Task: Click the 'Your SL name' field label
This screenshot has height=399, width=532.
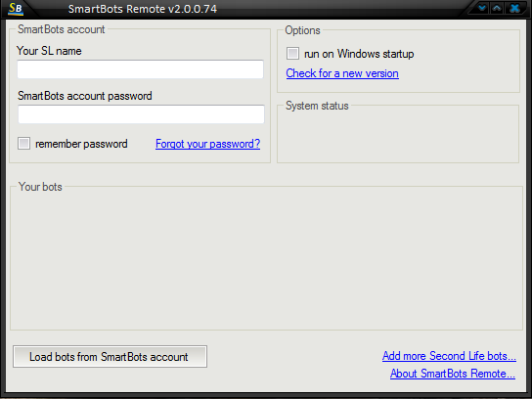Action: (49, 51)
